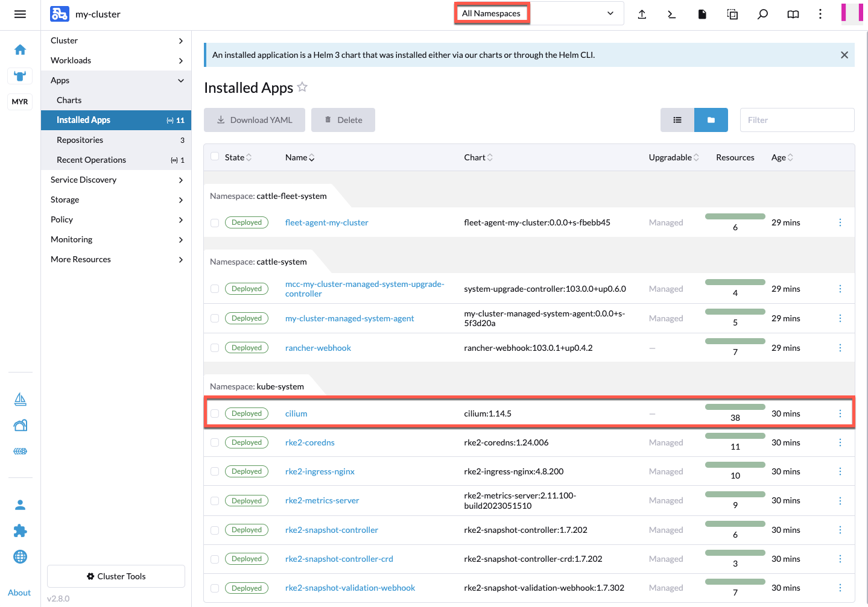The width and height of the screenshot is (868, 607).
Task: Favorite Installed Apps with star icon
Action: [302, 87]
